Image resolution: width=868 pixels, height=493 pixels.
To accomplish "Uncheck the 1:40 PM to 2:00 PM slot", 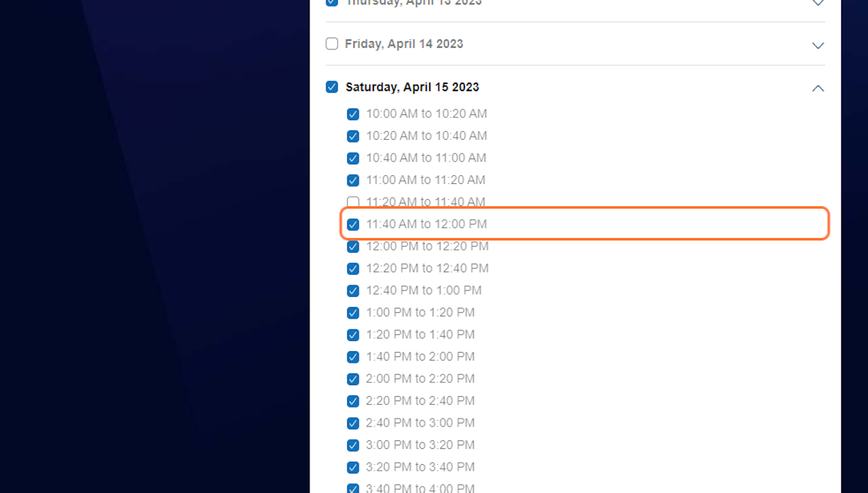I will 353,356.
